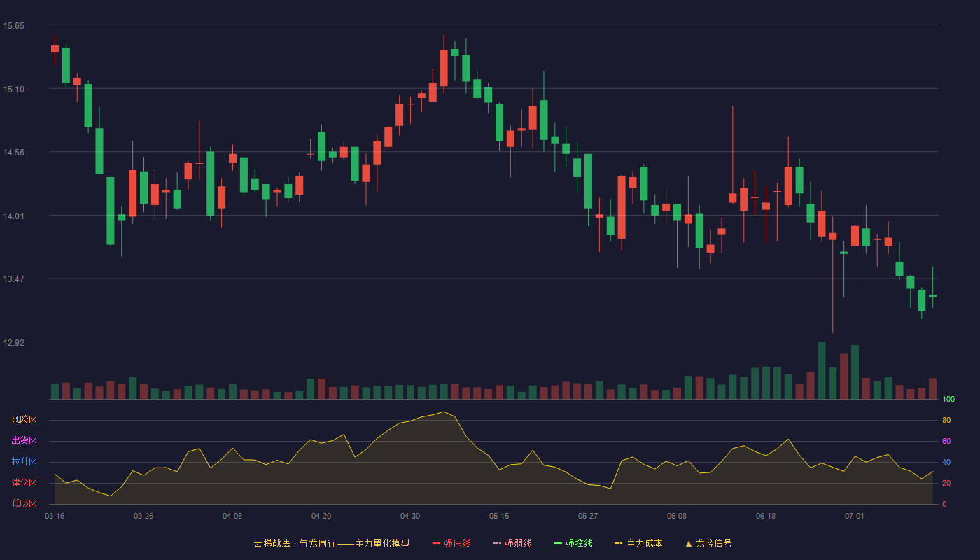Toggle the 龙吟信号 triangle legend item
This screenshot has width=980, height=560.
[708, 543]
